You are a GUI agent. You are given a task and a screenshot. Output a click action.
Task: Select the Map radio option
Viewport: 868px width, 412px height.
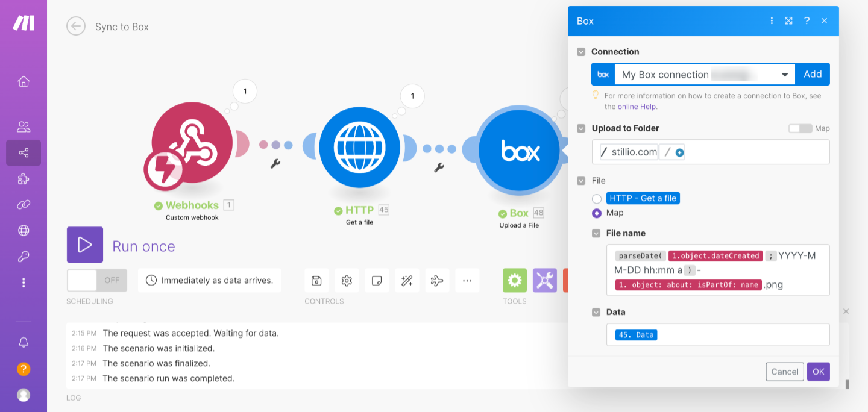[x=597, y=213]
